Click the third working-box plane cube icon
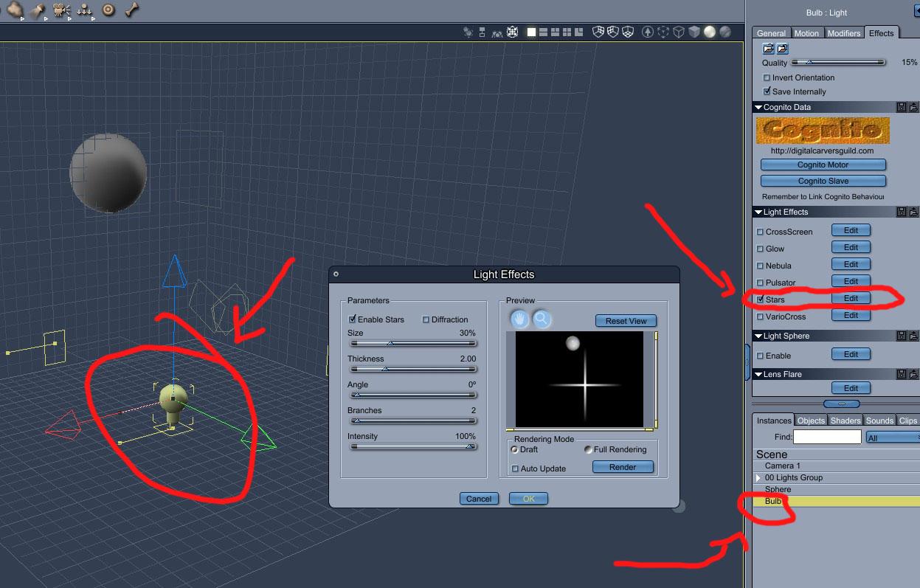This screenshot has height=588, width=920. 628,32
